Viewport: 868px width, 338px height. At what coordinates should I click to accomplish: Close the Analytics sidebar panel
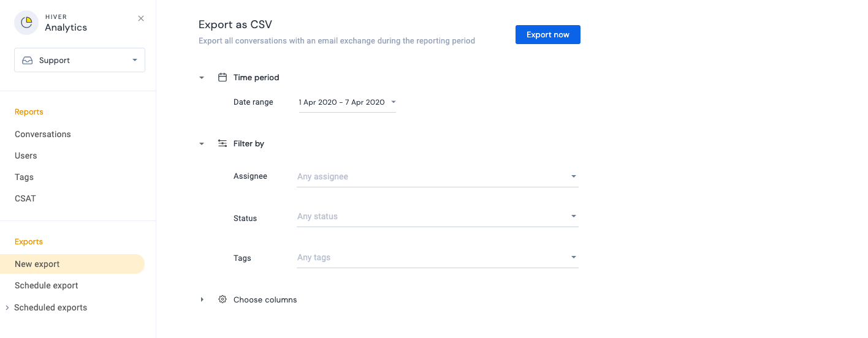[141, 18]
